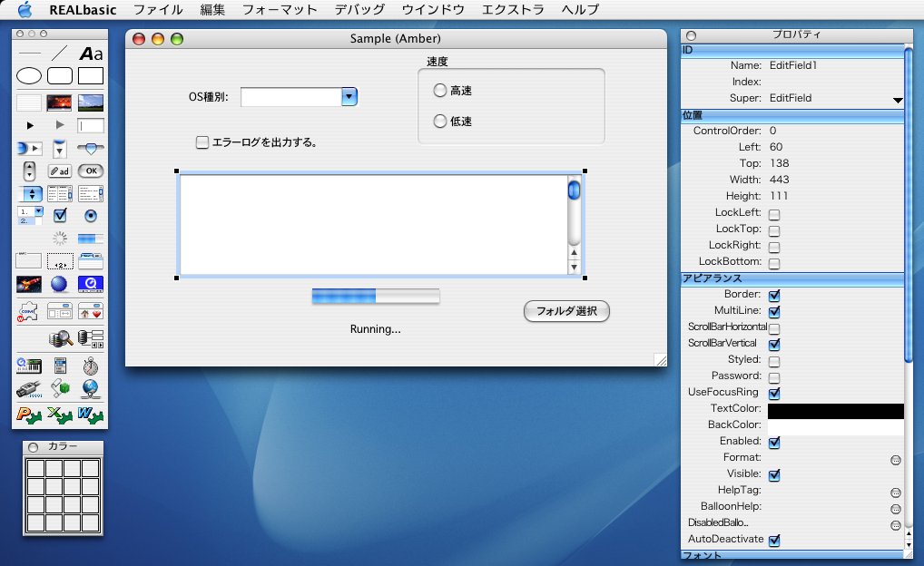Toggle the LockTop property checkbox
The height and width of the screenshot is (566, 924).
coord(774,231)
